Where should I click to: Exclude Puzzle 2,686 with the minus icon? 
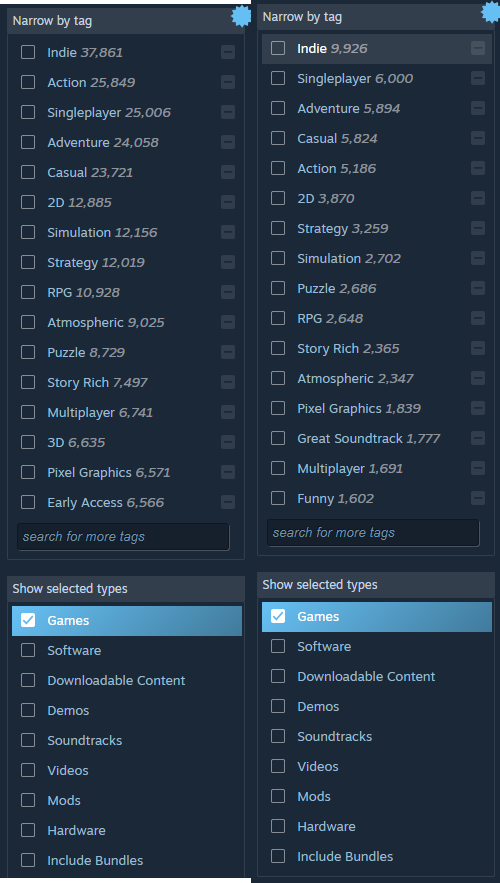(x=478, y=288)
